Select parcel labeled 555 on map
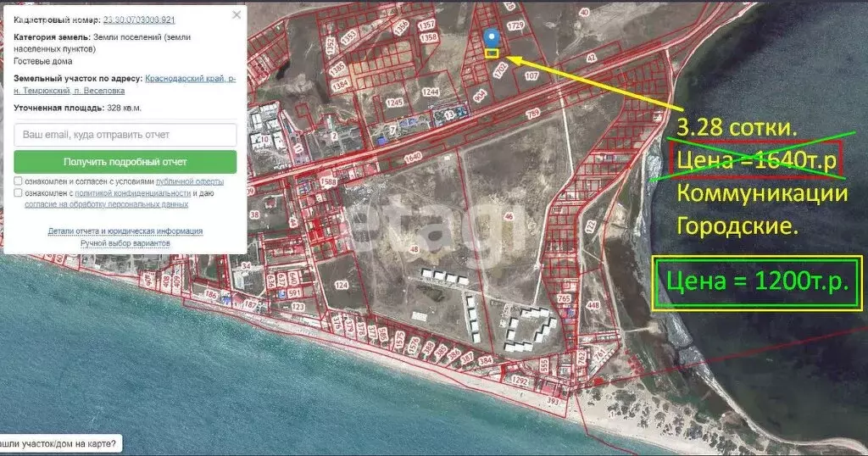 coord(544,364)
